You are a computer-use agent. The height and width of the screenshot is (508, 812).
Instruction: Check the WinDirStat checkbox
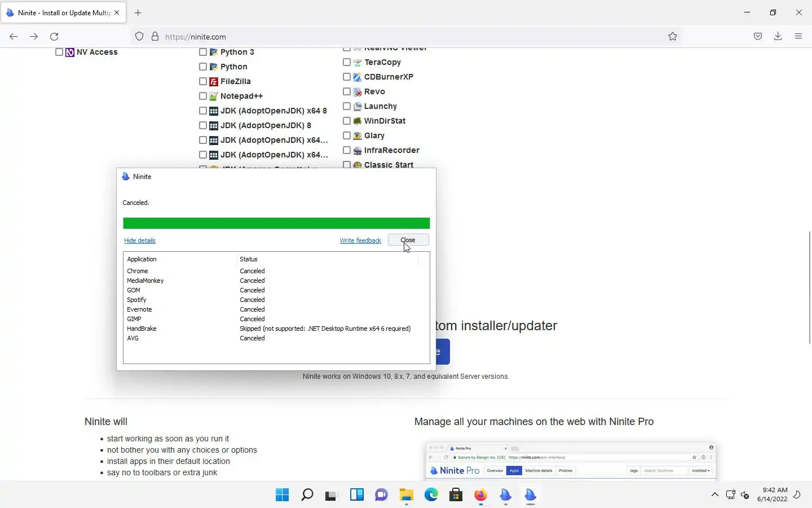(347, 121)
